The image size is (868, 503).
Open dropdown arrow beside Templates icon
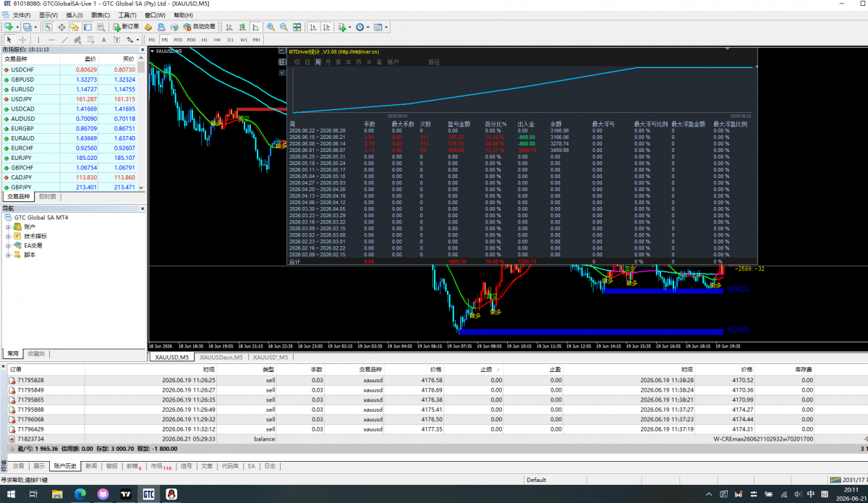click(386, 27)
